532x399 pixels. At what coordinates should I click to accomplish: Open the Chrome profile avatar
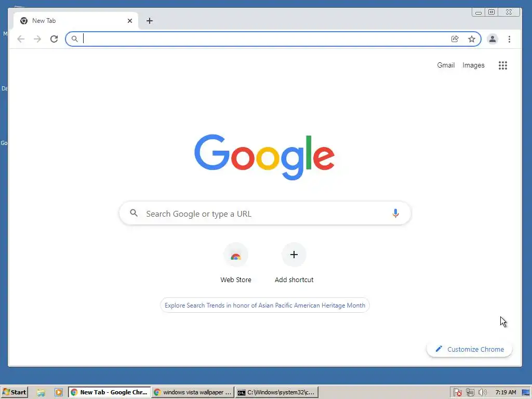click(493, 39)
